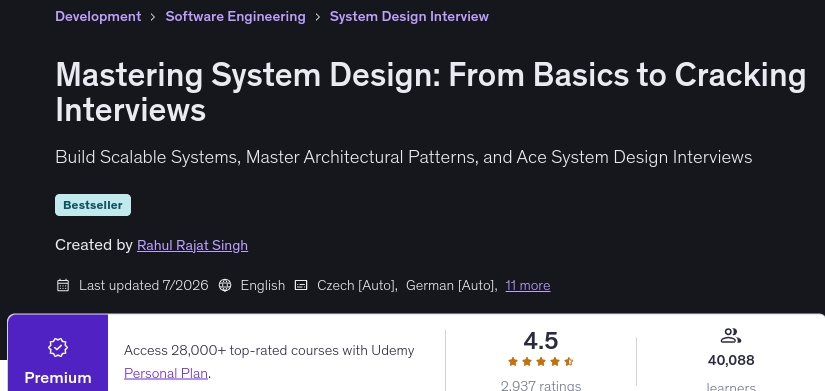This screenshot has width=825, height=391.
Task: Open the System Design Interview breadcrumb
Action: click(409, 16)
